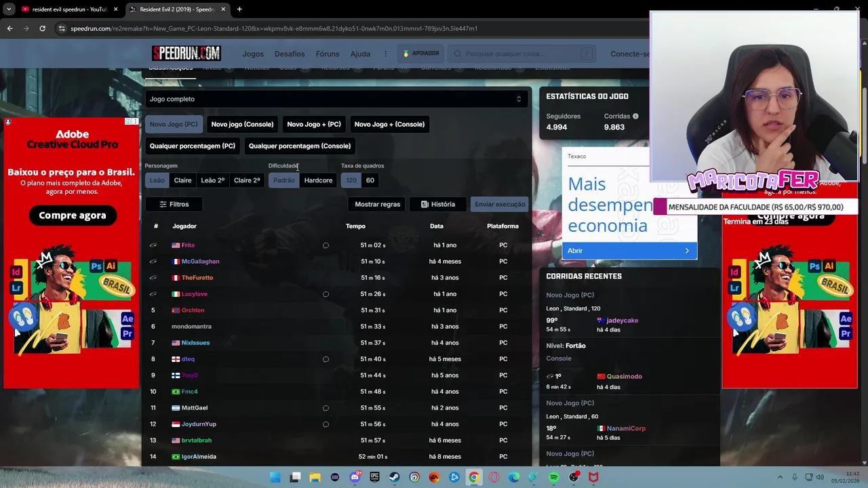Click the video icon in MattGael's row

point(325,408)
